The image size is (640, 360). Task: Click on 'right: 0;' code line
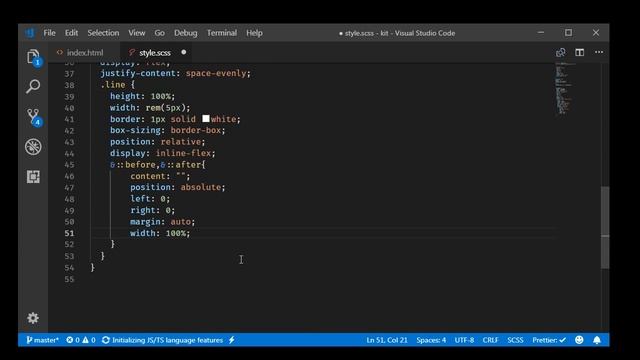(x=152, y=210)
